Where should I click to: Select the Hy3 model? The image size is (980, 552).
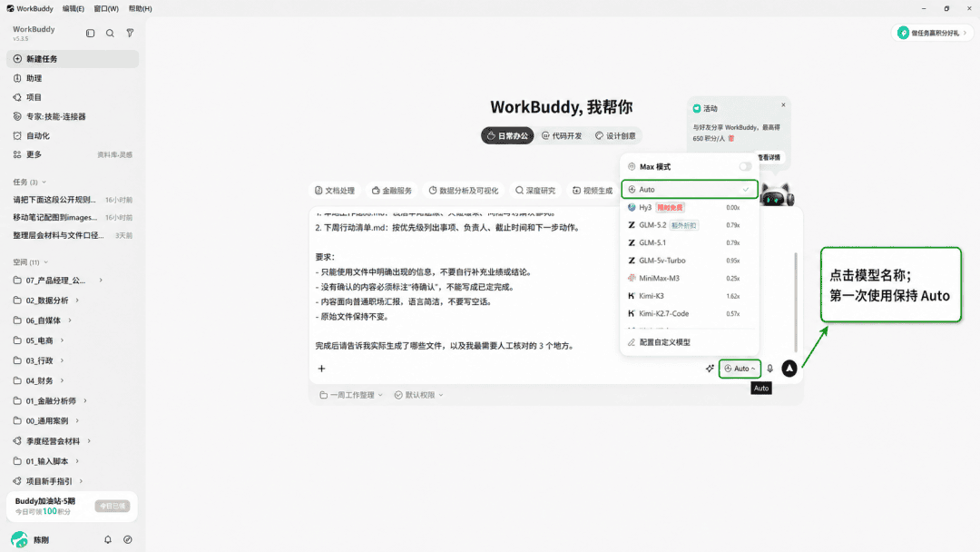pos(690,208)
